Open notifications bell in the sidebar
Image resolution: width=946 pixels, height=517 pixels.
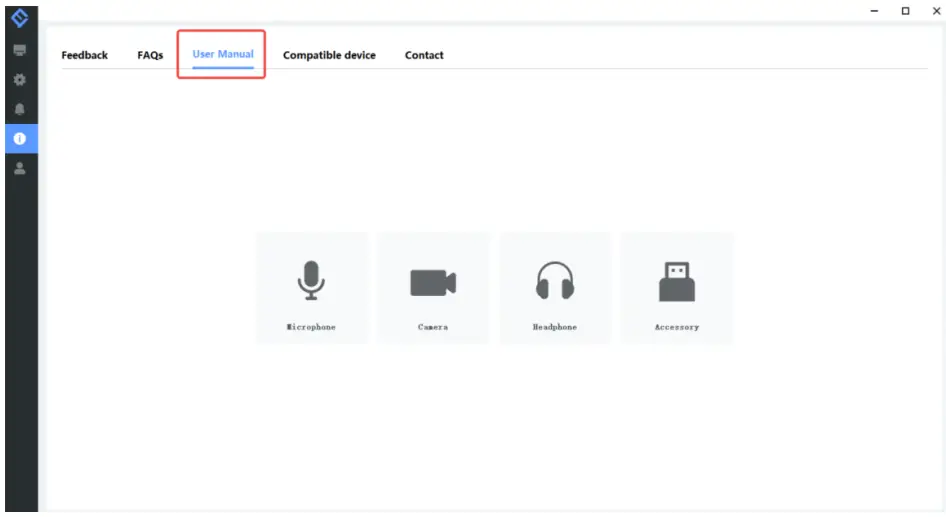tap(20, 109)
